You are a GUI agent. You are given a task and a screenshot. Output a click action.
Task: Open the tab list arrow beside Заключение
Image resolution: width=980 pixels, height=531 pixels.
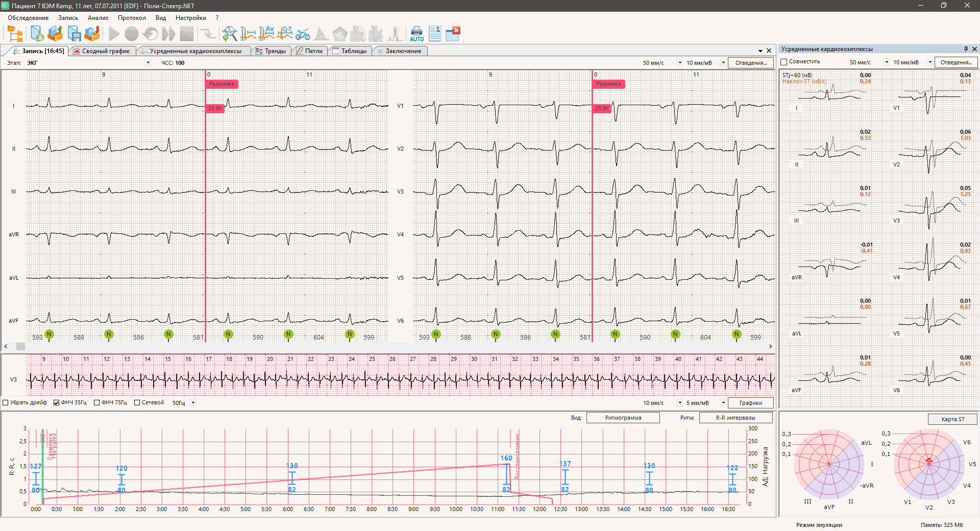[761, 51]
